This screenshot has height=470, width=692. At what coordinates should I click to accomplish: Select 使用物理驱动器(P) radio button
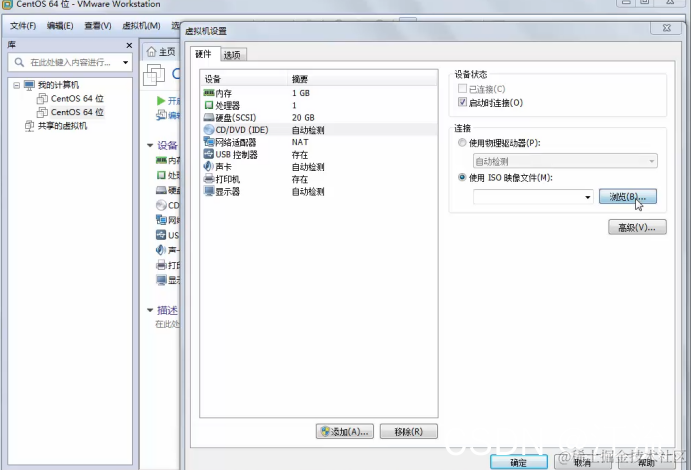tap(462, 143)
